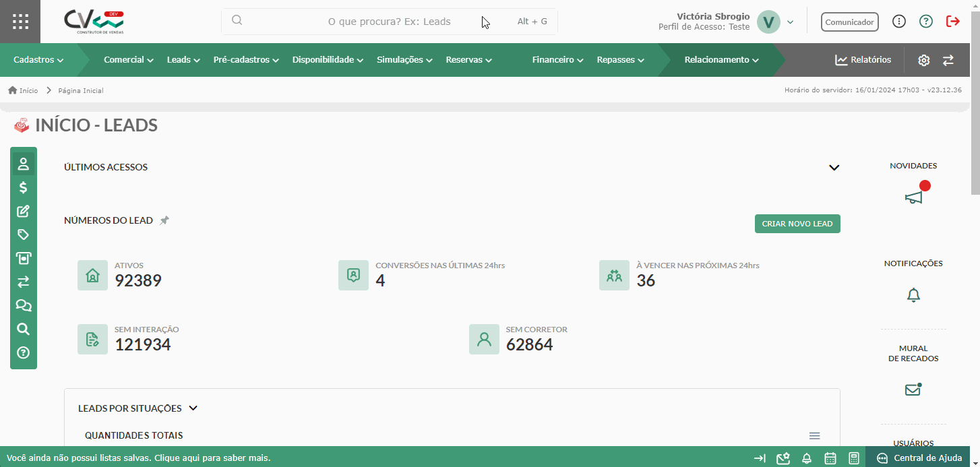
Task: Open the apps grid menu
Action: click(x=20, y=22)
